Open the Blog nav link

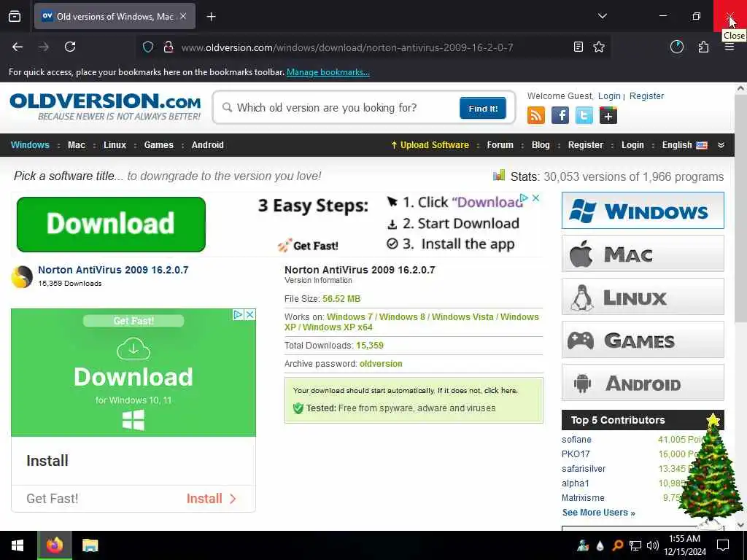point(541,145)
